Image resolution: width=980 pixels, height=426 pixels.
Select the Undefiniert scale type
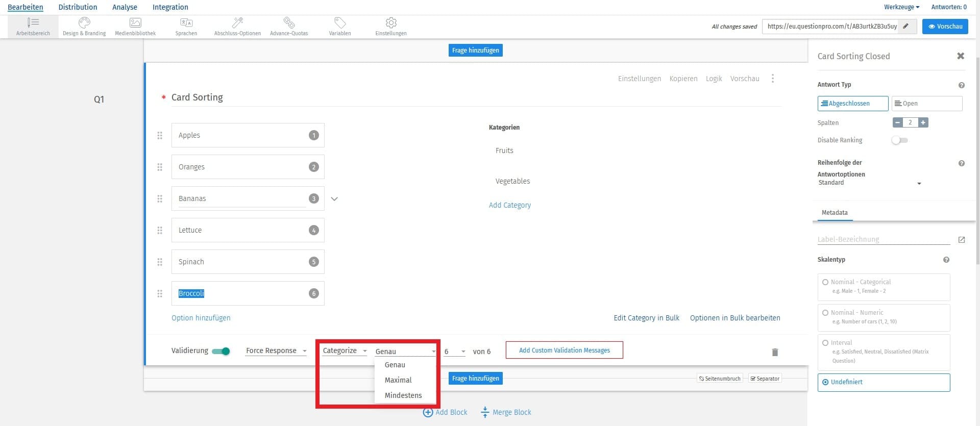point(884,382)
